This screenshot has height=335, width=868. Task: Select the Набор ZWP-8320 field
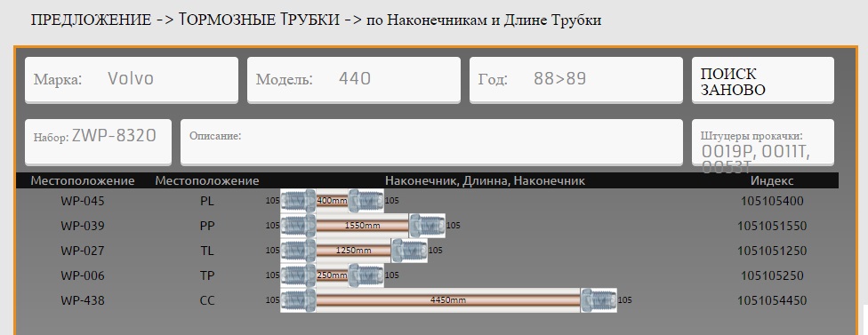click(x=98, y=142)
